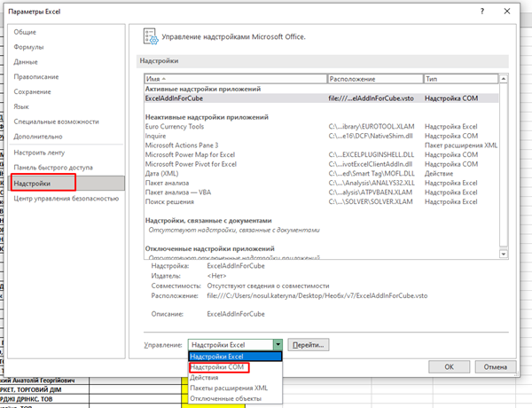Select Пакет анализа — VBA row

tap(321, 192)
